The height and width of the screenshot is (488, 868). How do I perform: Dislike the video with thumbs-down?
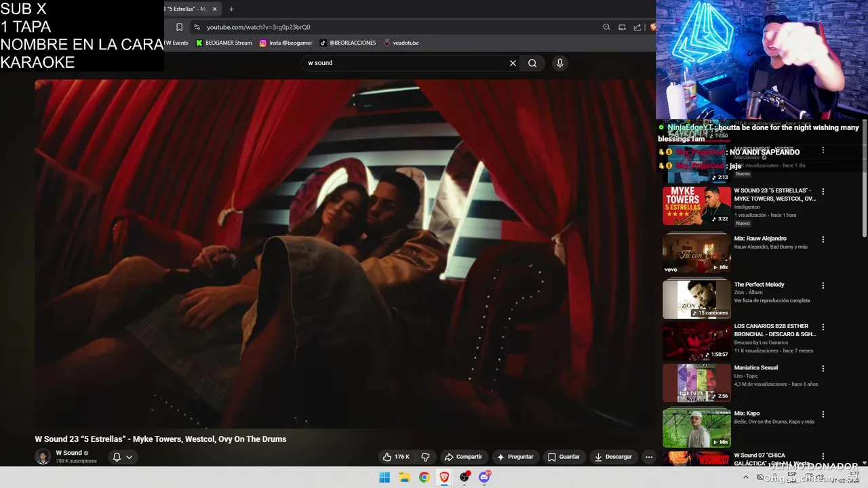[x=425, y=457]
